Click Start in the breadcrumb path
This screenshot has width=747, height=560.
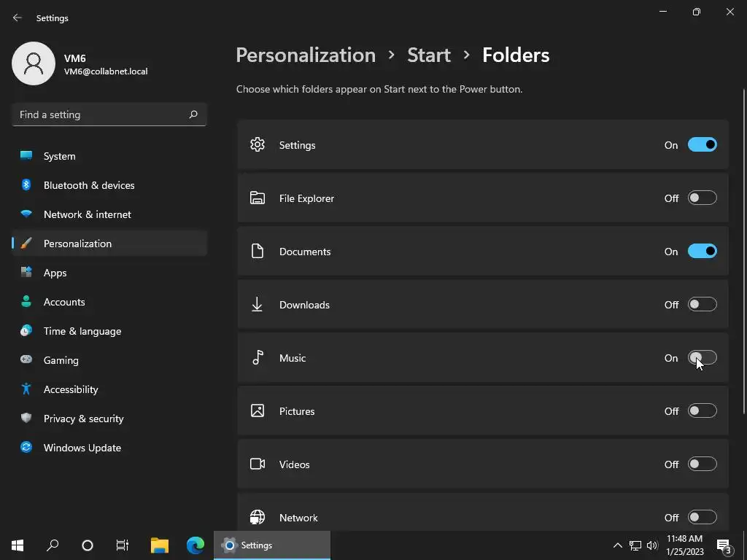[x=429, y=55]
